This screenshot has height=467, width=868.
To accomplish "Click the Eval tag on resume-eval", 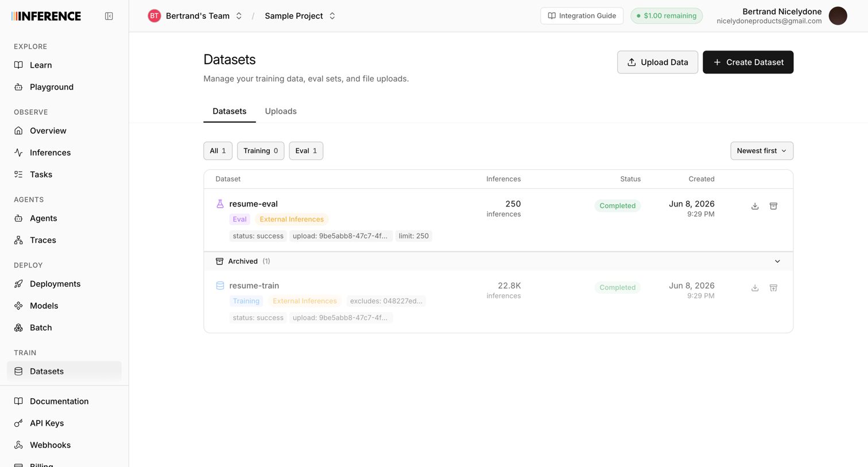I will click(x=239, y=219).
